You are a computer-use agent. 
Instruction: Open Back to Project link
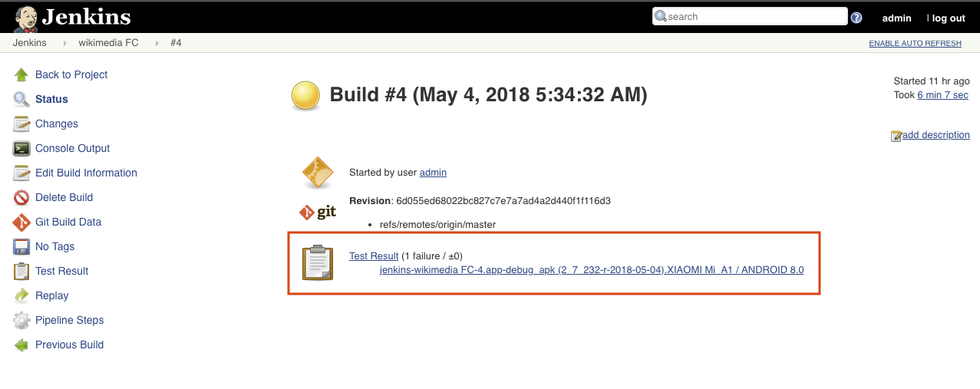pyautogui.click(x=71, y=74)
